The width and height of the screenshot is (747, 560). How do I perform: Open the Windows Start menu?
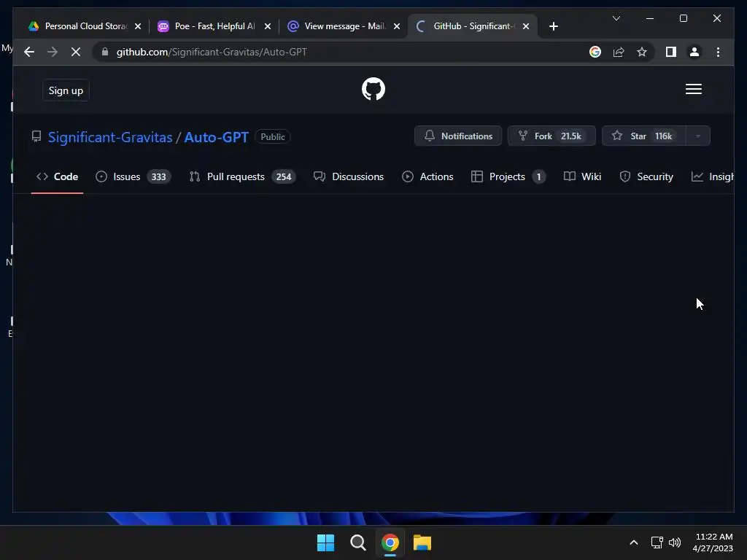(x=326, y=542)
